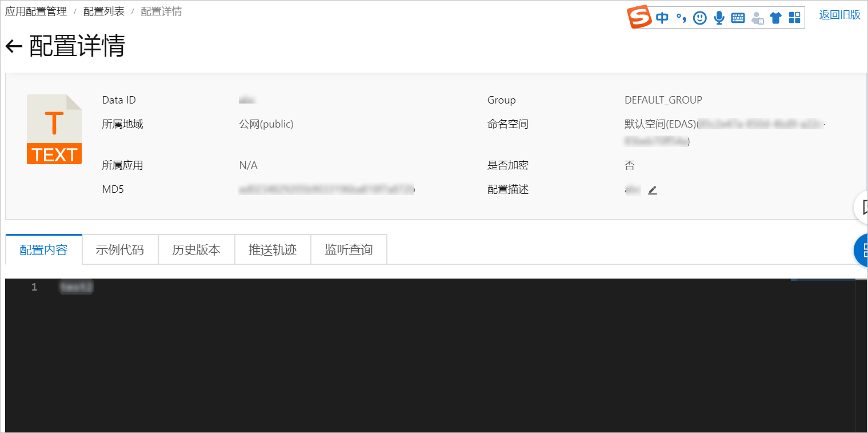Click the Sogou S logo in input bar
The height and width of the screenshot is (433, 868).
point(639,17)
